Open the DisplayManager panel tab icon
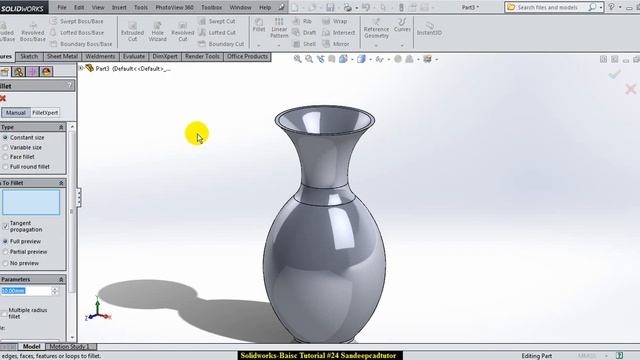 pos(47,72)
